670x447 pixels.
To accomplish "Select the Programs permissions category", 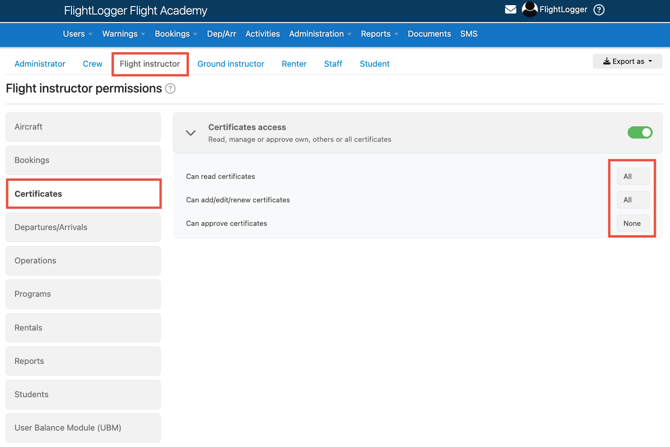I will click(83, 294).
